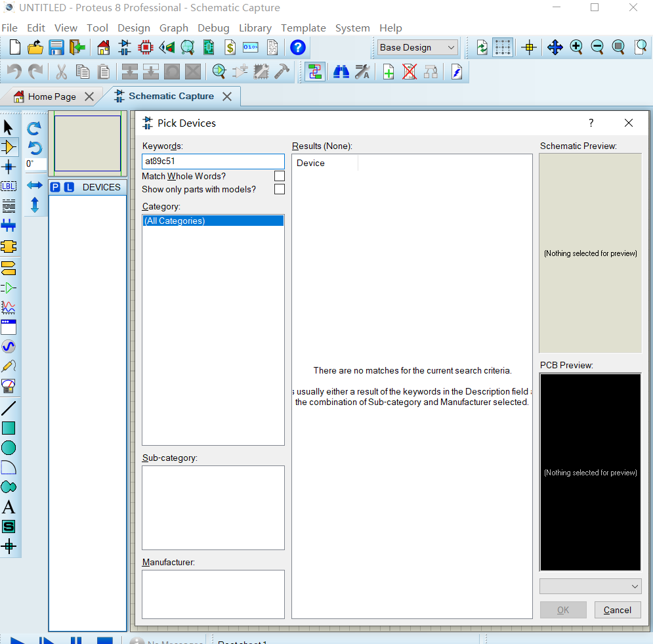This screenshot has width=653, height=644.
Task: Click the Undo arrow icon
Action: click(14, 72)
